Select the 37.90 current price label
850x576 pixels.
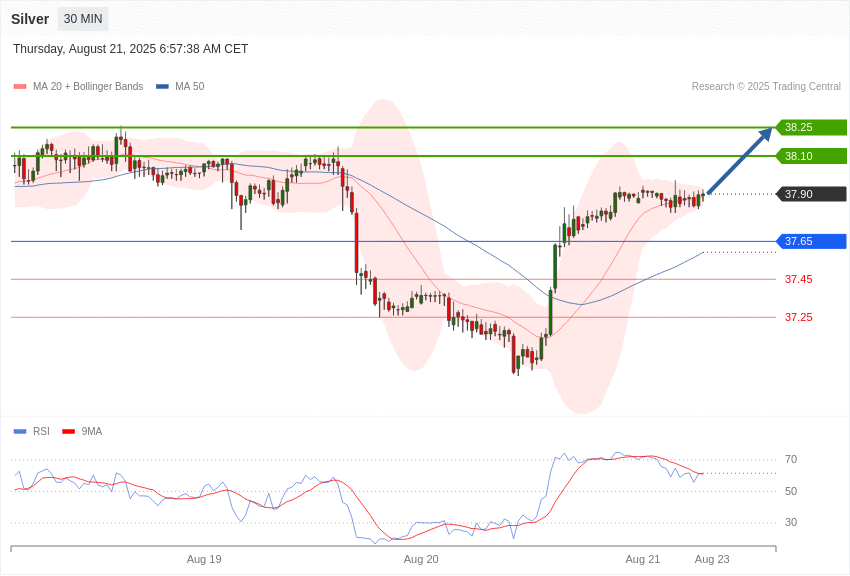pyautogui.click(x=811, y=194)
